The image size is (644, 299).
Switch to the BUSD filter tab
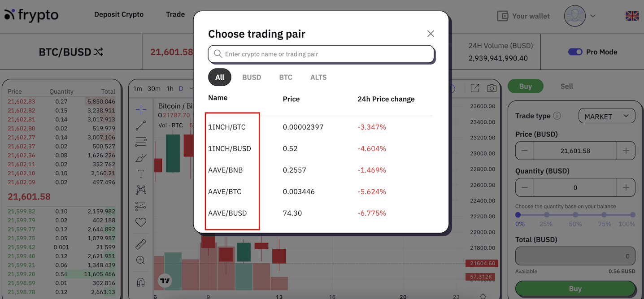click(252, 77)
